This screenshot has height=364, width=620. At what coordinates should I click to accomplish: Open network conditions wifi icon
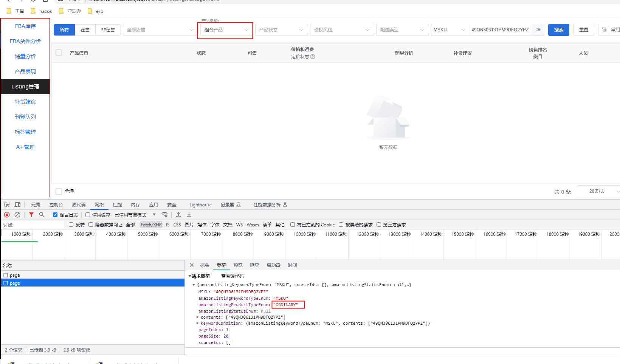coord(164,215)
